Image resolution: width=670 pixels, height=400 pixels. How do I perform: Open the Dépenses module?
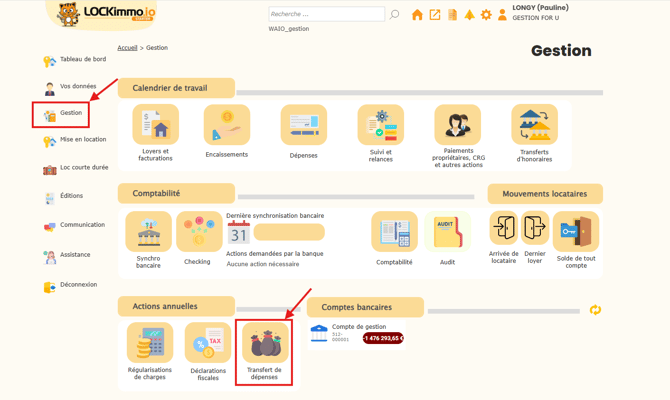(x=303, y=127)
